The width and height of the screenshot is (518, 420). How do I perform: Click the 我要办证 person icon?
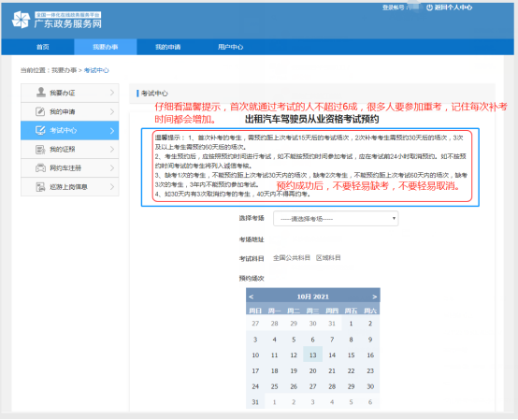tap(40, 93)
